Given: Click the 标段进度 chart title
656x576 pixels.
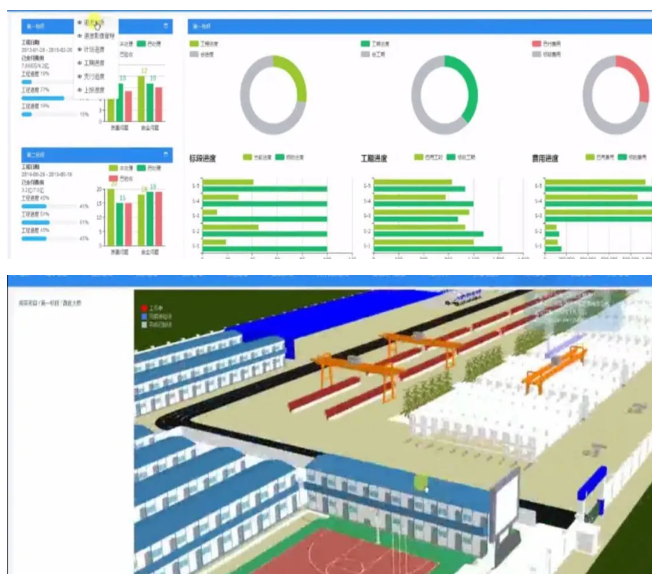Looking at the screenshot, I should click(x=202, y=159).
